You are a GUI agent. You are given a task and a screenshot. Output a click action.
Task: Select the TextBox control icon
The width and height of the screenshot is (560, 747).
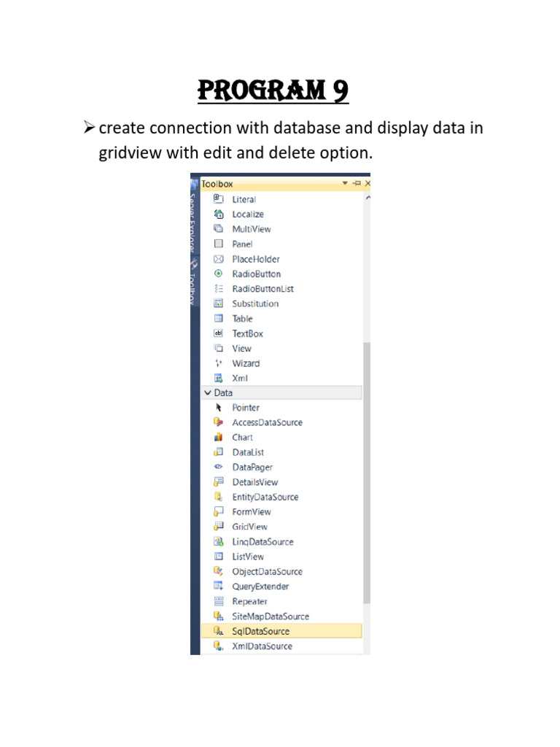[218, 333]
